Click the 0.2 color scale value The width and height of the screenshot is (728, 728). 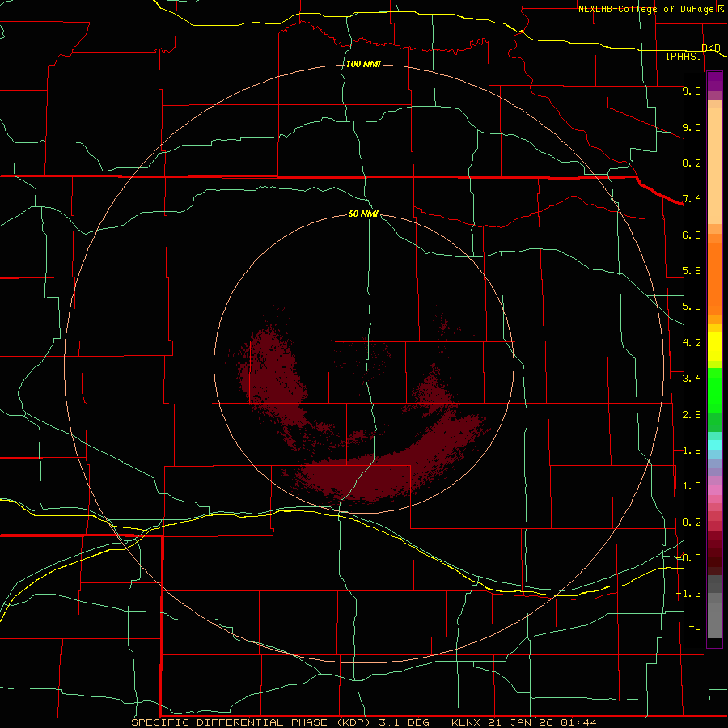coord(692,523)
